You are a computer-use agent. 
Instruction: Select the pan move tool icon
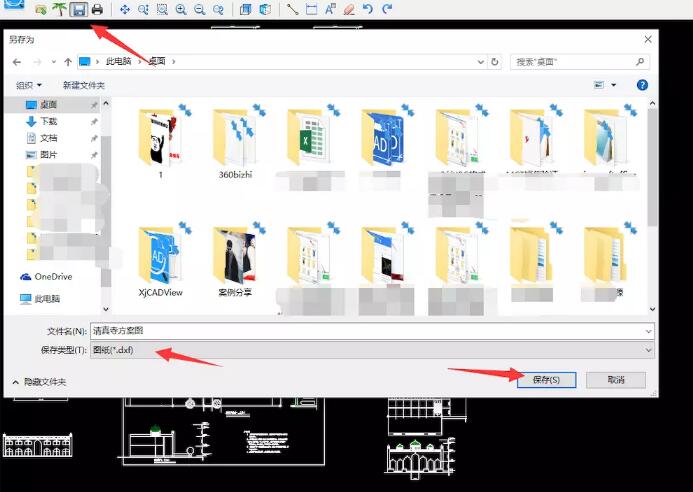tap(125, 9)
